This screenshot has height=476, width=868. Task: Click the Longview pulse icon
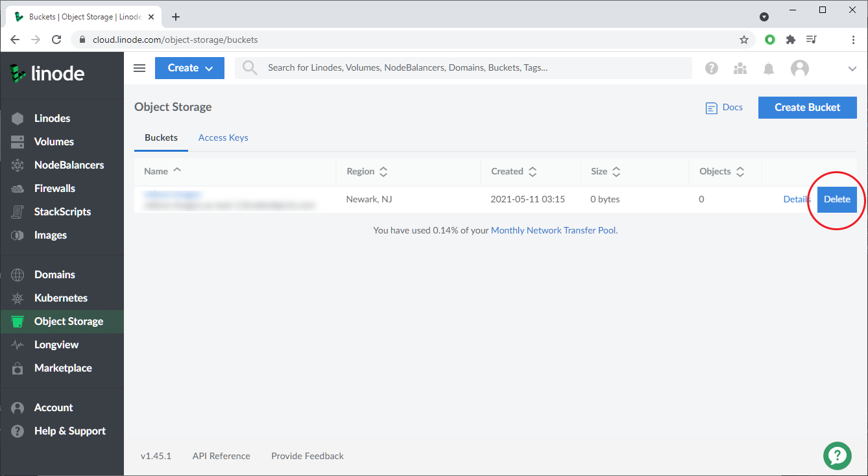[18, 344]
